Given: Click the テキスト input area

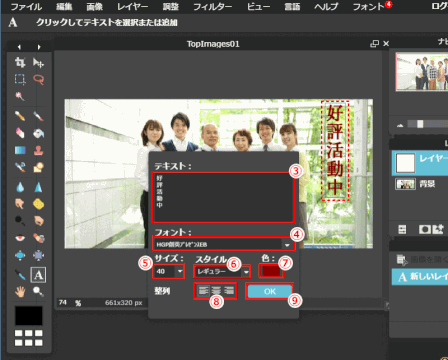Looking at the screenshot, I should [223, 197].
